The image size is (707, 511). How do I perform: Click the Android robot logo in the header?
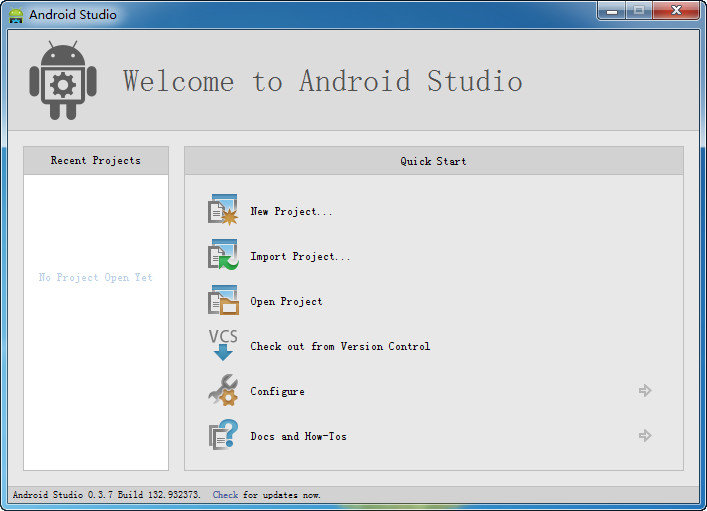(x=63, y=83)
